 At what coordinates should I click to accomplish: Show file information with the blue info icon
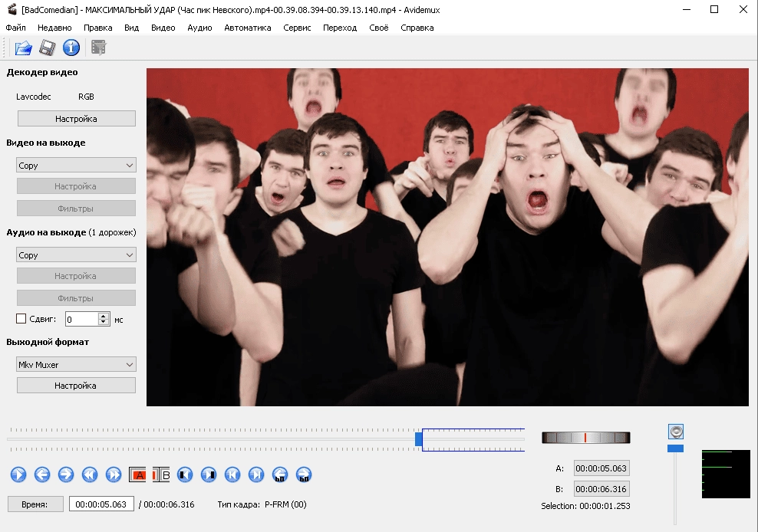tap(71, 48)
